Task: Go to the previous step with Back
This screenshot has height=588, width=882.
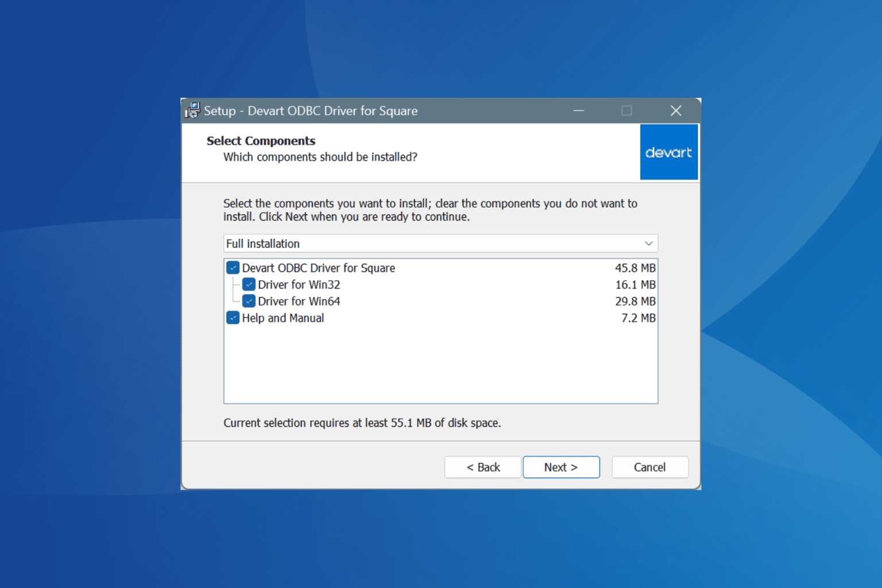Action: point(483,467)
